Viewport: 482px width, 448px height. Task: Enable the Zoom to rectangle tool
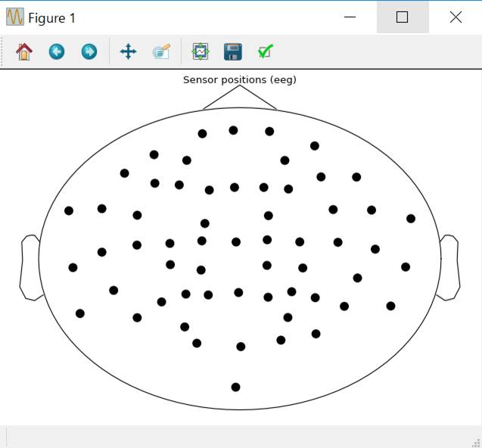pyautogui.click(x=161, y=51)
